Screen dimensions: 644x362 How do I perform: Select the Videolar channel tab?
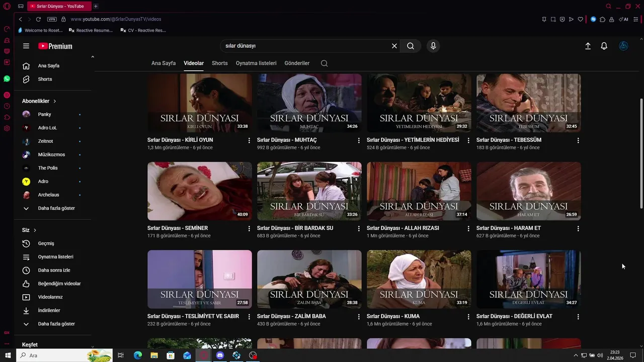(x=194, y=63)
